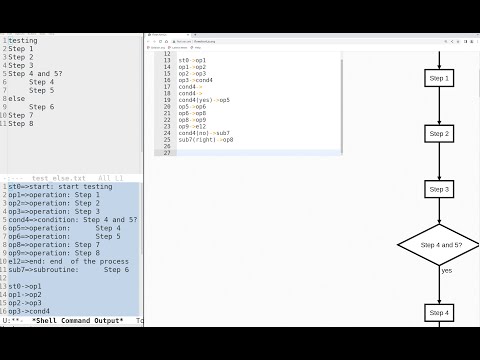Click 'op3->cond4' in Shell Command Output
Screen dimensions: 480x360
tap(29, 311)
